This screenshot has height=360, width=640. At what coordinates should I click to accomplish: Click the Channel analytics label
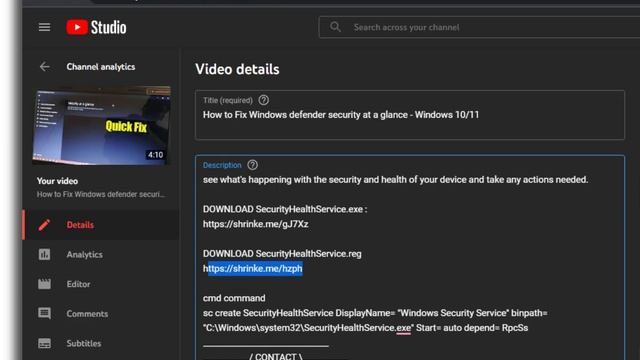pyautogui.click(x=101, y=67)
